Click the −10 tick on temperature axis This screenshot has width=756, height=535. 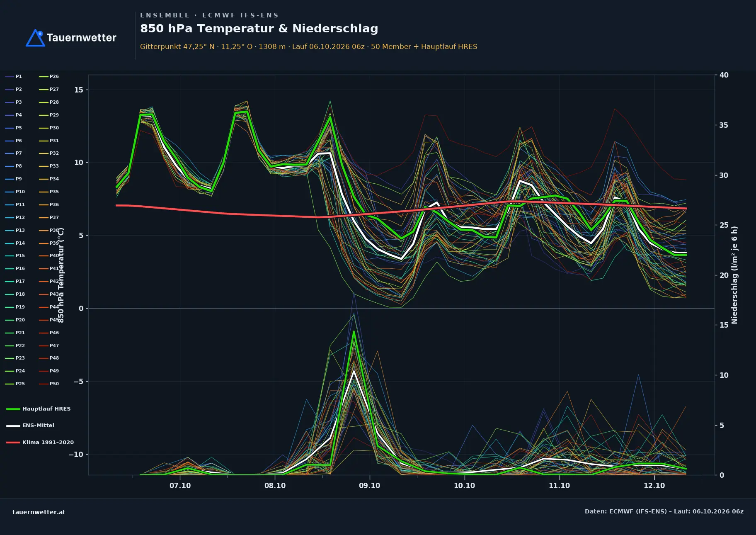(x=76, y=455)
